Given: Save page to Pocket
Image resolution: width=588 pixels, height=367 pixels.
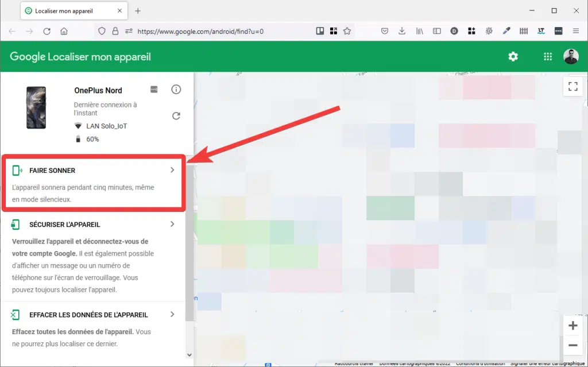Looking at the screenshot, I should 385,31.
